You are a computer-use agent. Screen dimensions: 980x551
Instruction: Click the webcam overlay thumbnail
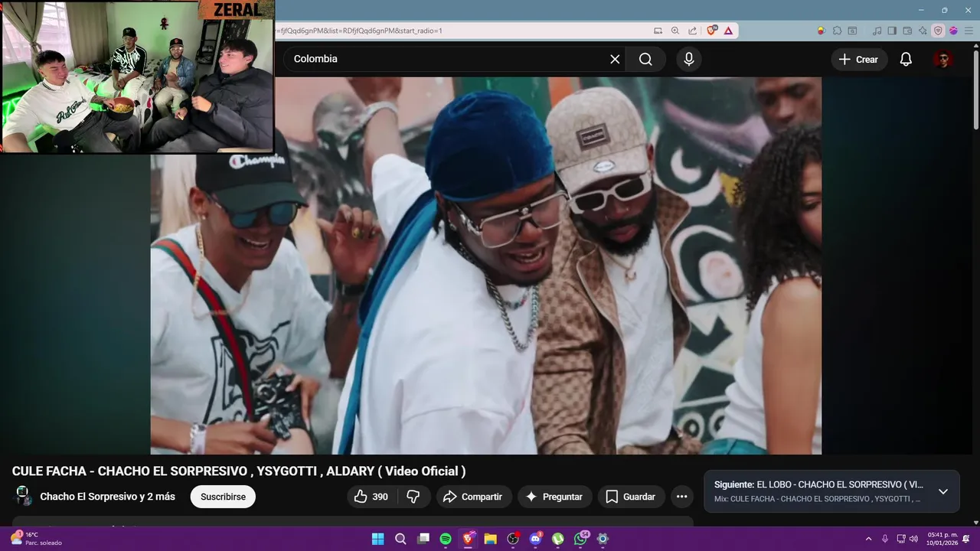click(138, 77)
